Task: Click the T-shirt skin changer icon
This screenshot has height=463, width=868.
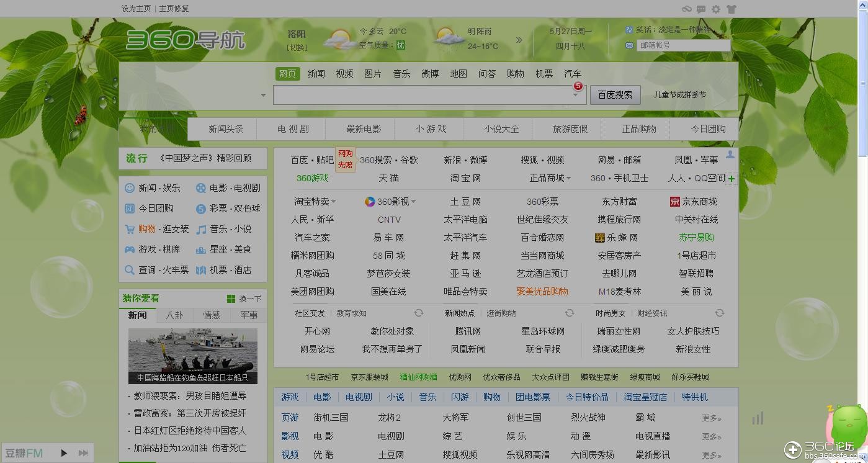Action: point(731,9)
